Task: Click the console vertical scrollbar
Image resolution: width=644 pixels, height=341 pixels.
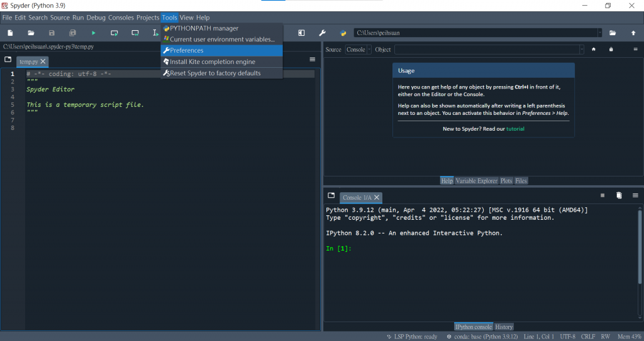Action: click(640, 246)
